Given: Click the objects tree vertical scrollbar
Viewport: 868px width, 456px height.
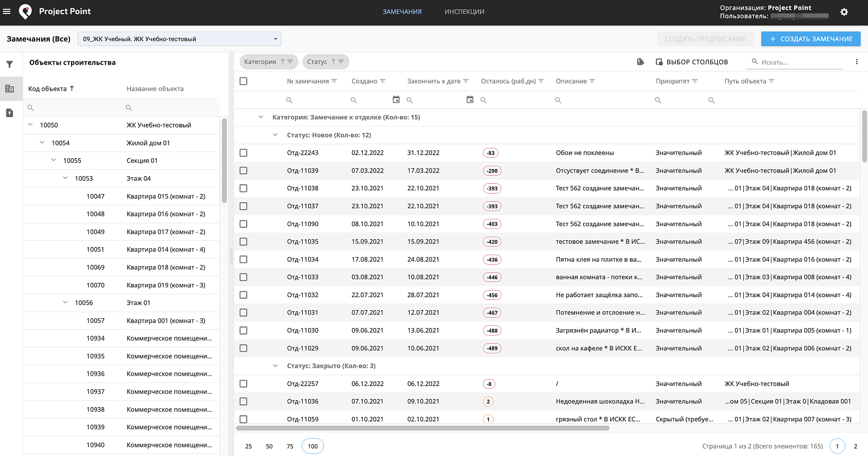Looking at the screenshot, I should click(224, 161).
